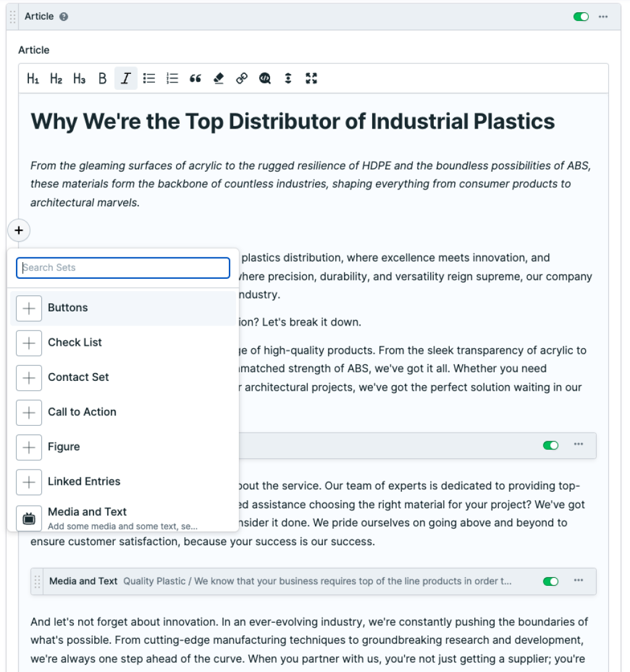Disable italic formatting
This screenshot has width=630, height=672.
click(126, 78)
